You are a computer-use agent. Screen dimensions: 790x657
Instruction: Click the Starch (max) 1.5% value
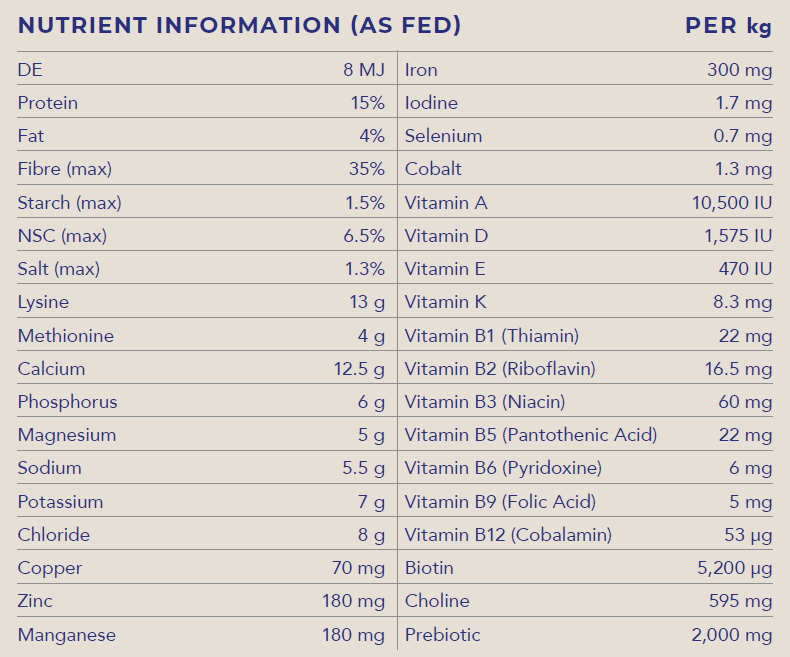coord(364,203)
